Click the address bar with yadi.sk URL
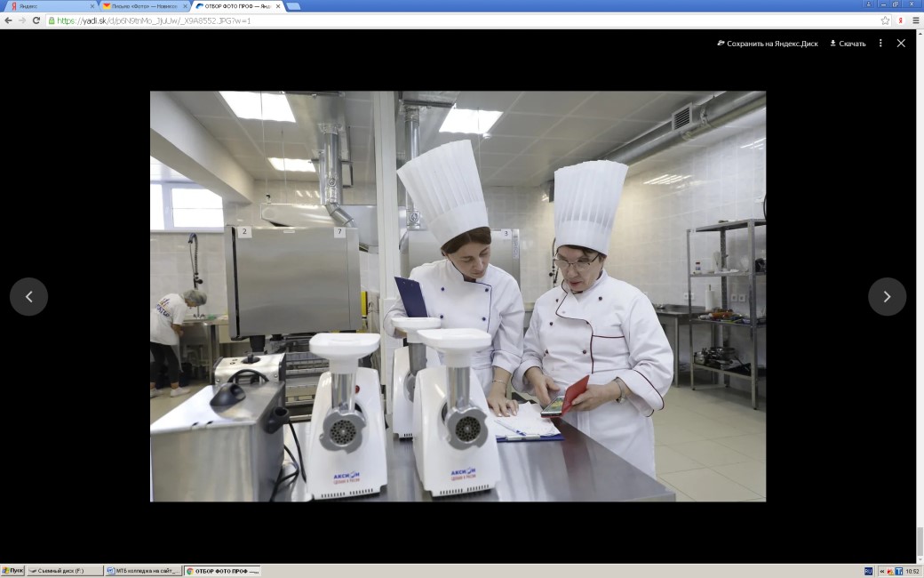Screen dimensions: 924x578 [x=444, y=20]
